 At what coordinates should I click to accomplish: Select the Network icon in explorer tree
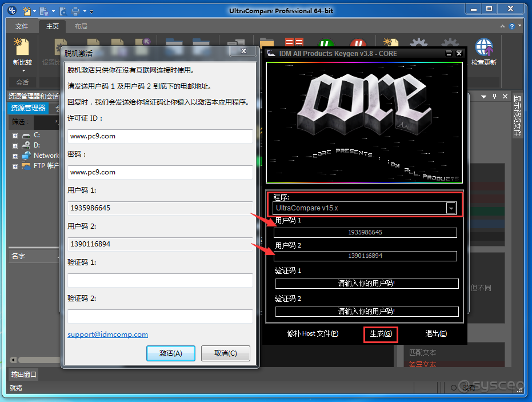pyautogui.click(x=26, y=156)
